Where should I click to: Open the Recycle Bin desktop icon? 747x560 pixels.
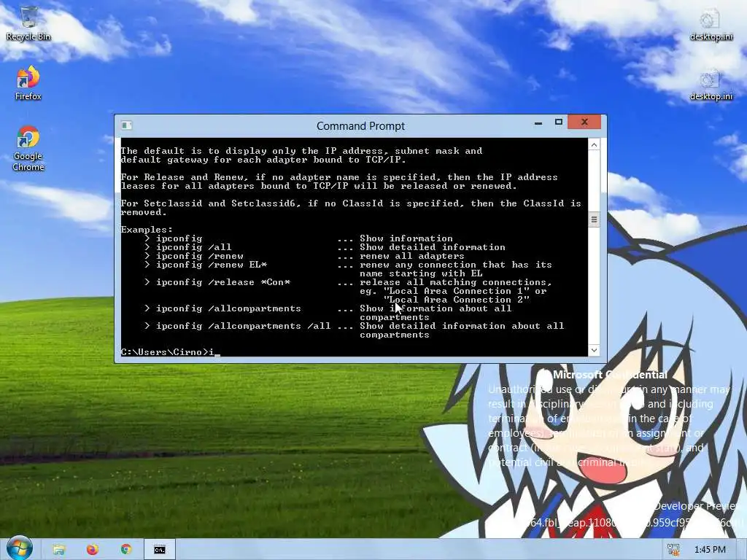pos(28,23)
